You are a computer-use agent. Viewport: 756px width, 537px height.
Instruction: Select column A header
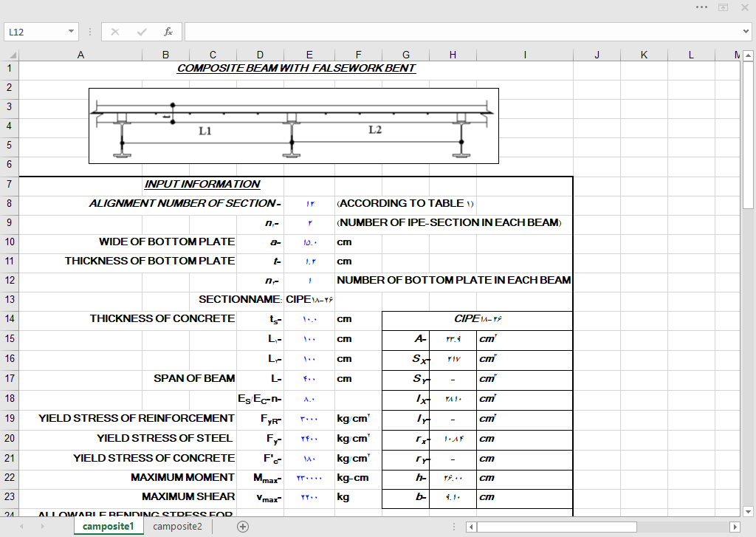[x=80, y=55]
